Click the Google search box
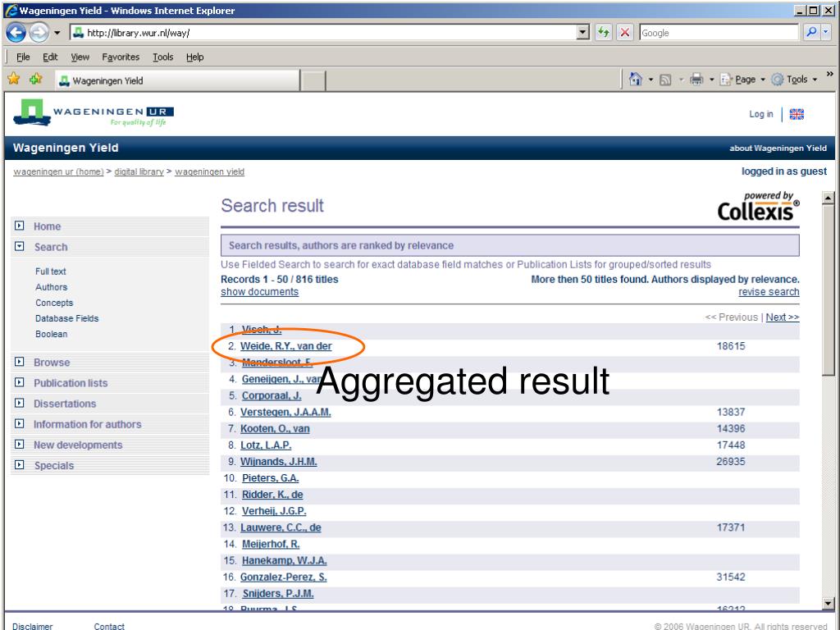Viewport: 840px width, 630px height. 719,33
